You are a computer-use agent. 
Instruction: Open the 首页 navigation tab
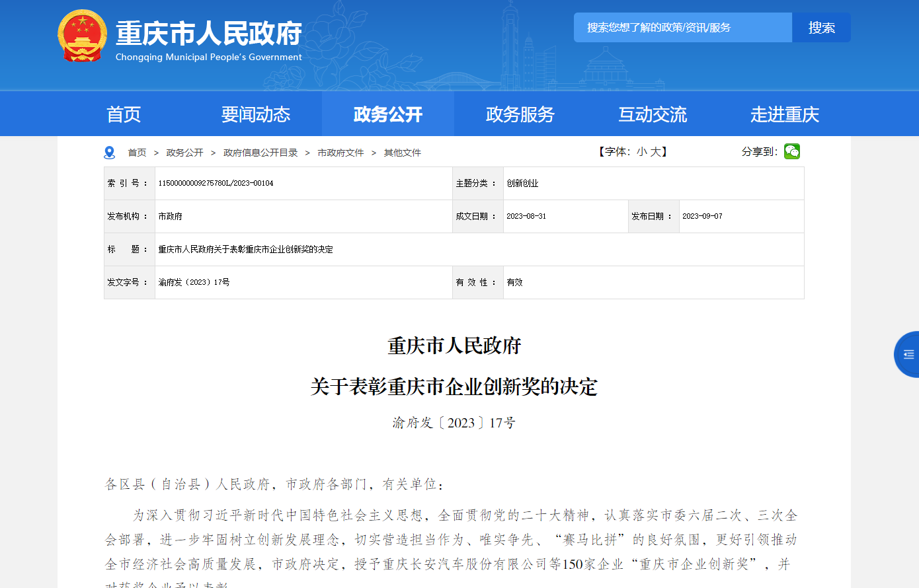(124, 114)
